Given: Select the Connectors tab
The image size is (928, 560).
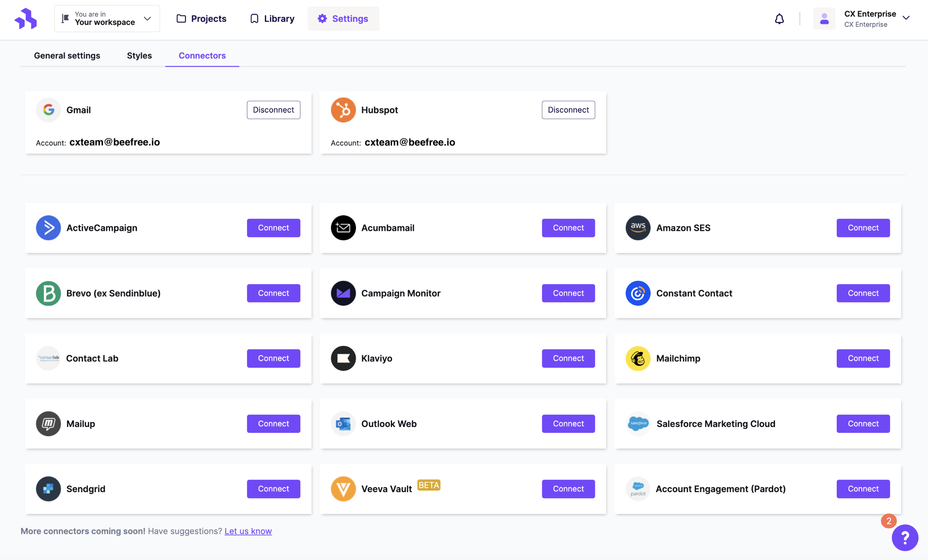Looking at the screenshot, I should pyautogui.click(x=202, y=55).
